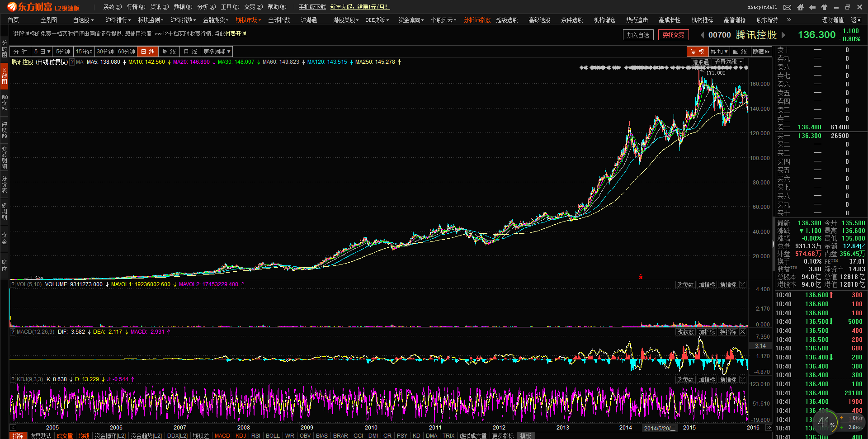Expand the 沪深排行 dropdown menu

[x=118, y=20]
